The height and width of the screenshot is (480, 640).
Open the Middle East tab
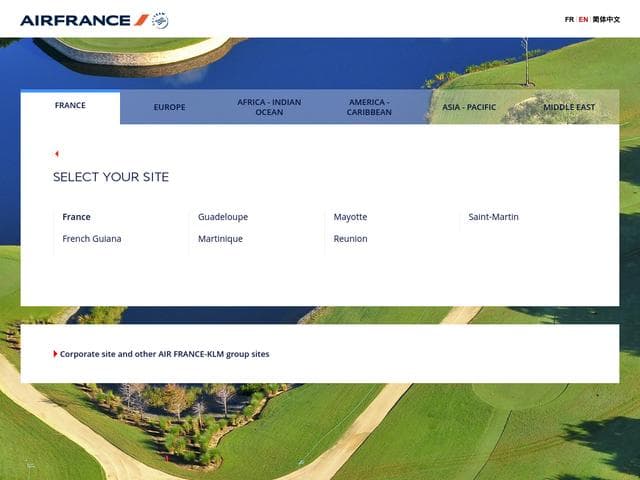point(569,107)
